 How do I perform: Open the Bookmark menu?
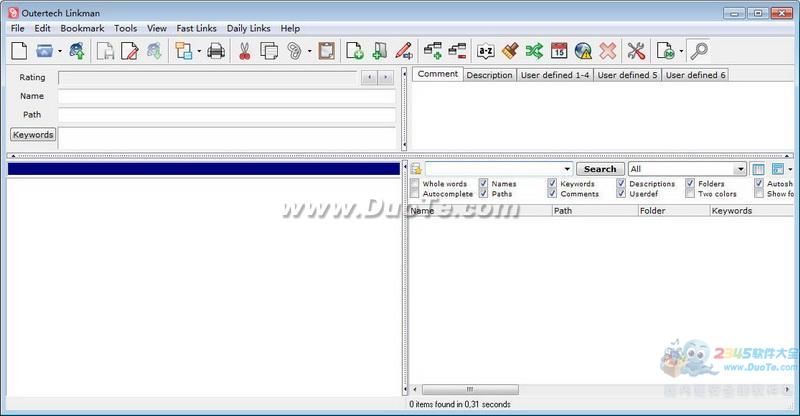click(x=82, y=28)
